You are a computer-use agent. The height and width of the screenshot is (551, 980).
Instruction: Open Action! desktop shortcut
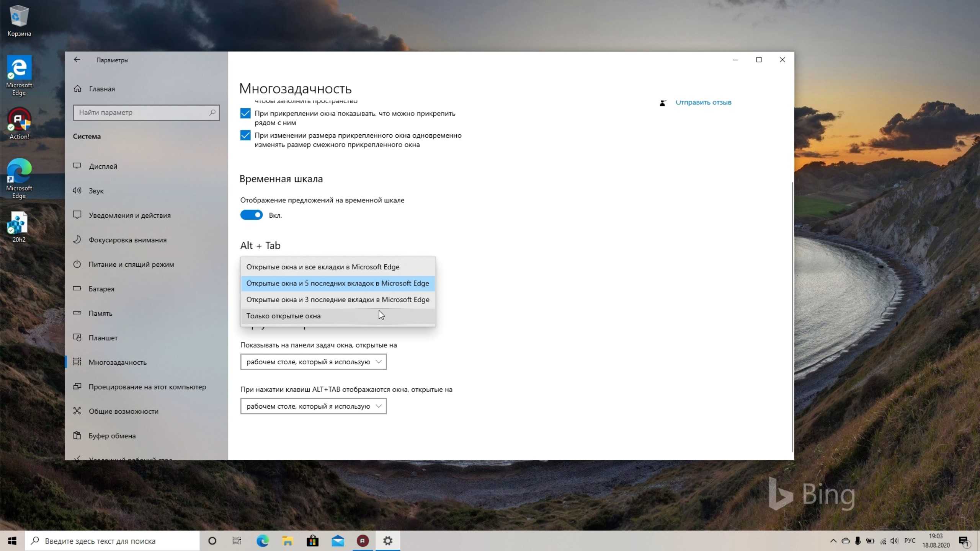[x=19, y=124]
